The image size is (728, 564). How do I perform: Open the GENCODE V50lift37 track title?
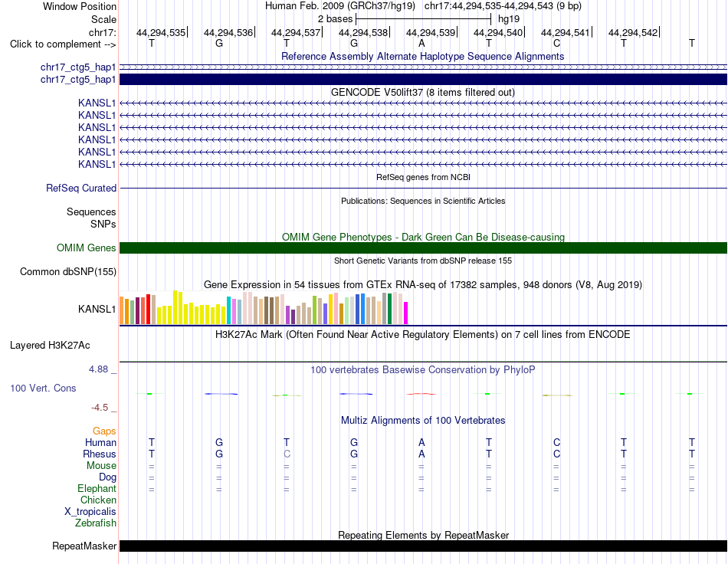pyautogui.click(x=422, y=93)
